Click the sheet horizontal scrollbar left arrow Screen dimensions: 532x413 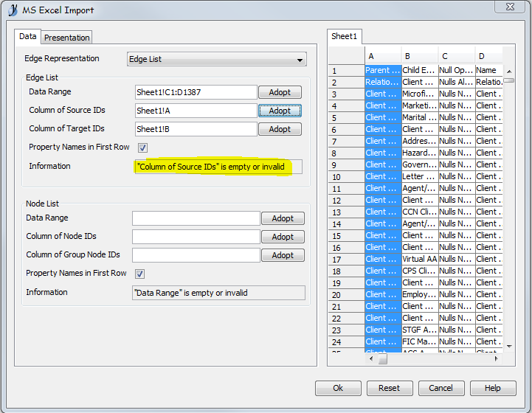coord(371,358)
